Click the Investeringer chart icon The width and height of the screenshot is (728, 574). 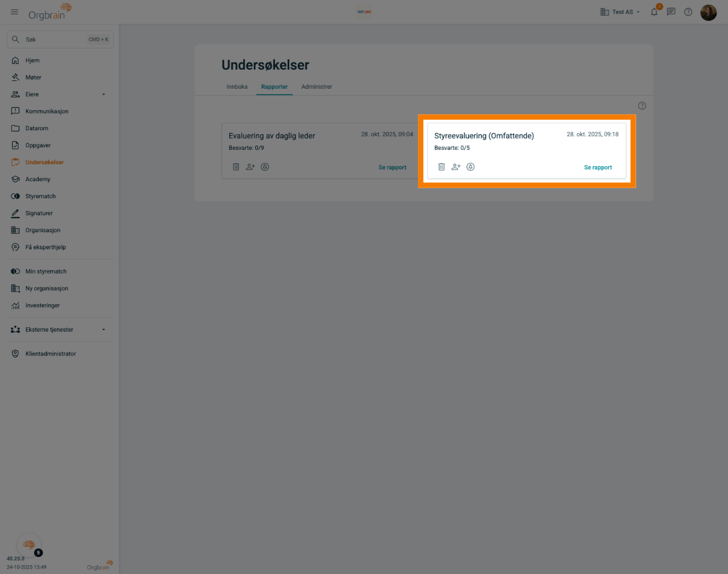click(15, 306)
